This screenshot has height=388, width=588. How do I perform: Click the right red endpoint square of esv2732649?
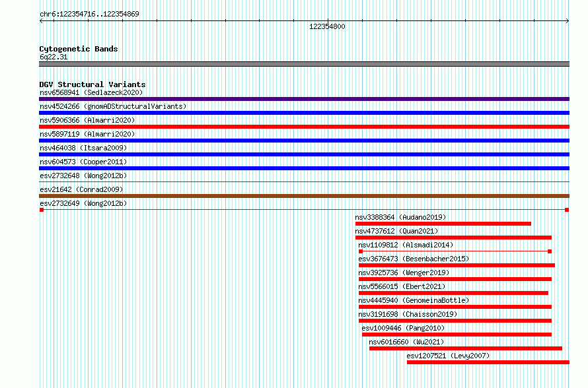click(x=567, y=210)
